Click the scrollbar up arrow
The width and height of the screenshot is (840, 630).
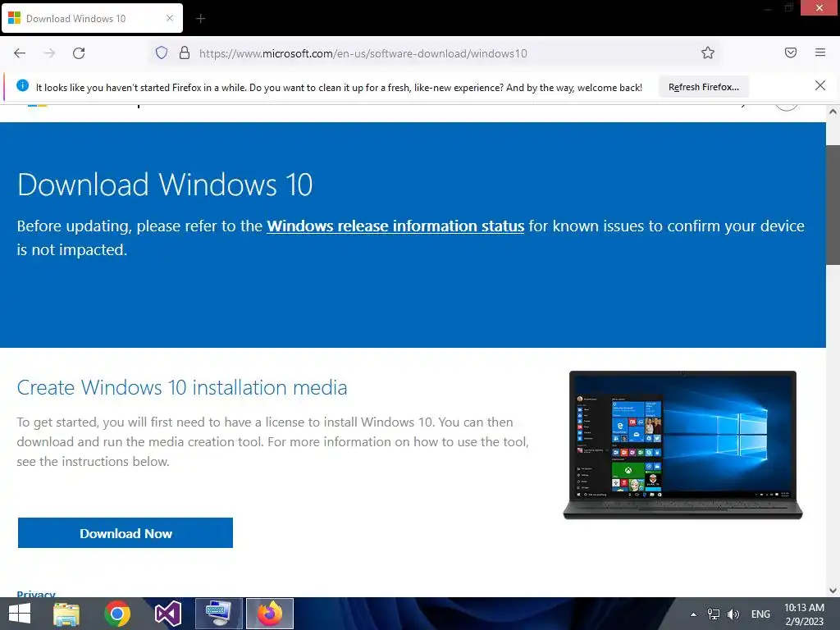(833, 112)
